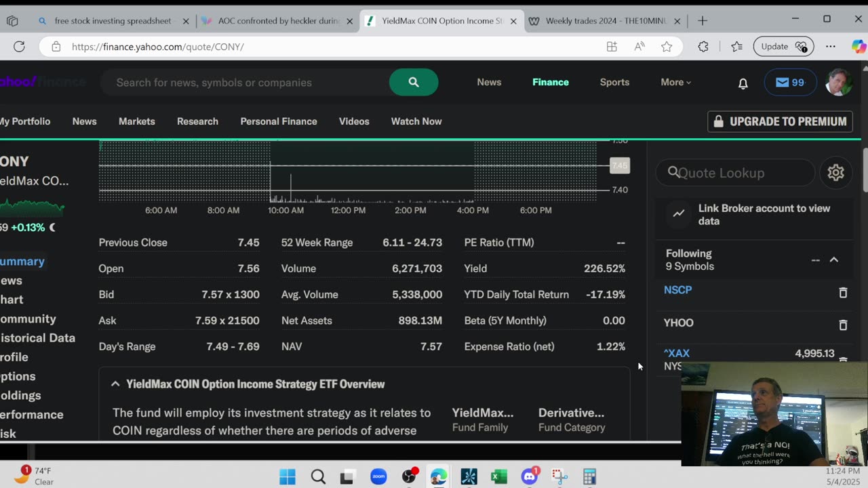
Task: Remove YHOO from the following list
Action: [843, 325]
